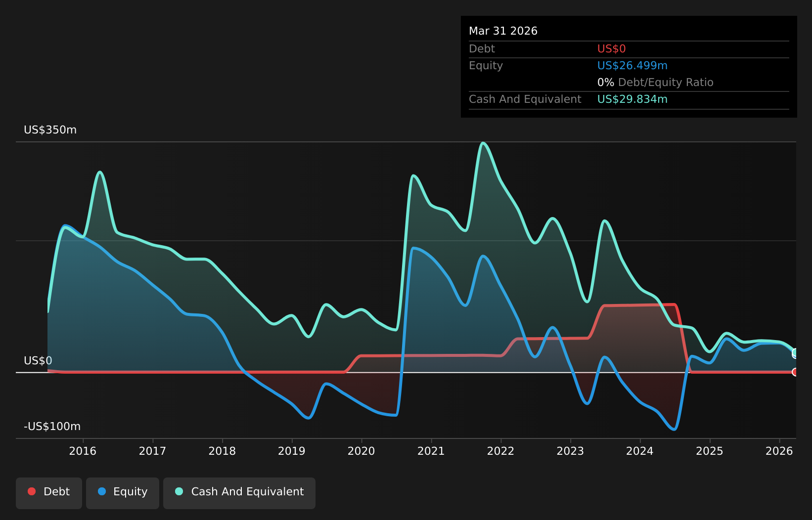Click the 2019 x-axis label
The width and height of the screenshot is (812, 520).
click(292, 451)
